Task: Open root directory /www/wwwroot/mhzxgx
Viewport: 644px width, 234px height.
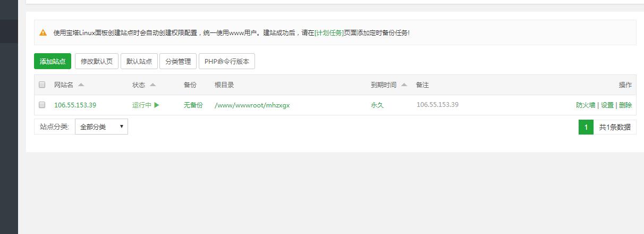Action: click(252, 105)
